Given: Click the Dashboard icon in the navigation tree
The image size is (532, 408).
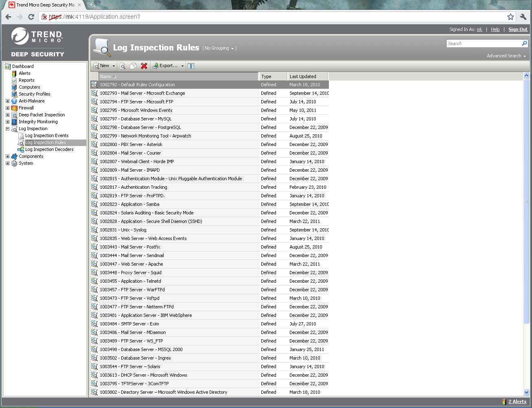Looking at the screenshot, I should pos(8,66).
